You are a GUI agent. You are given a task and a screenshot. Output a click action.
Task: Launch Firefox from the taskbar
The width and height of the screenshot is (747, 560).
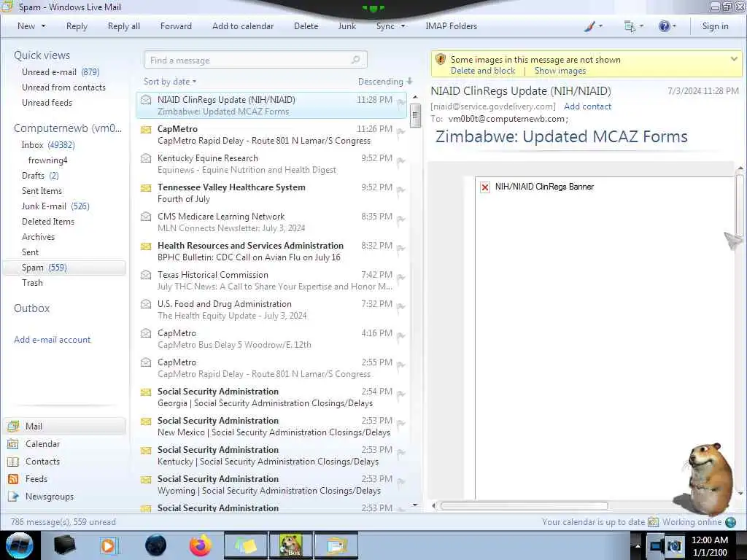pyautogui.click(x=200, y=545)
